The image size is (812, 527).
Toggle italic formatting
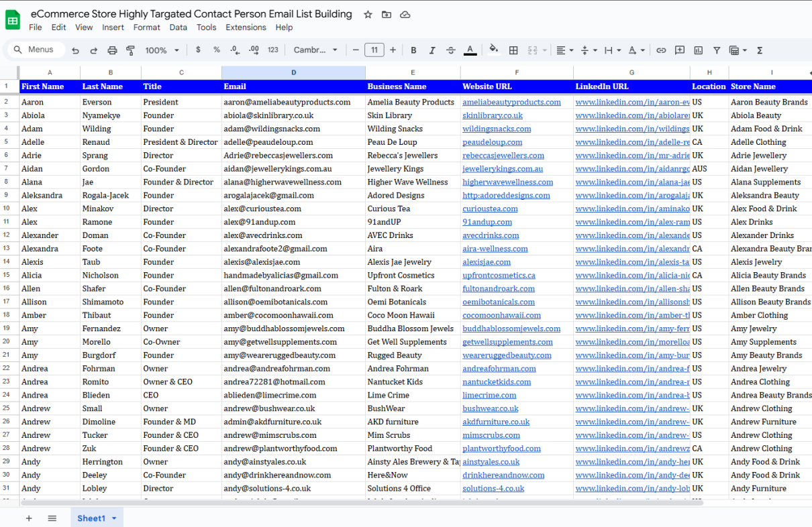(432, 50)
